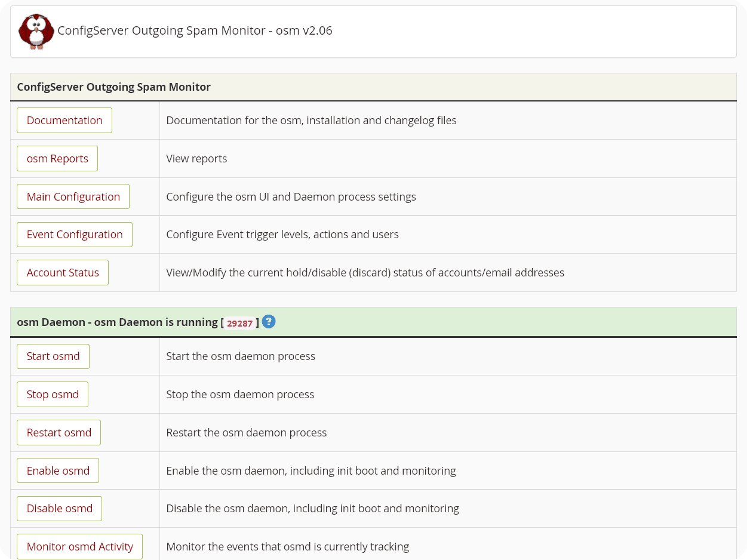Viewport: 747px width, 560px height.
Task: Click the View reports description text
Action: (196, 159)
